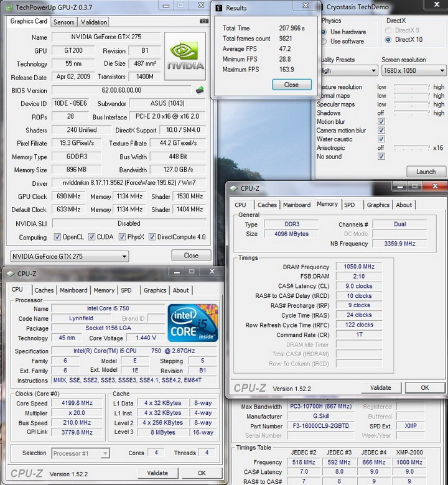Toggle the PhysX checkbox in GPU-Z

(x=123, y=237)
